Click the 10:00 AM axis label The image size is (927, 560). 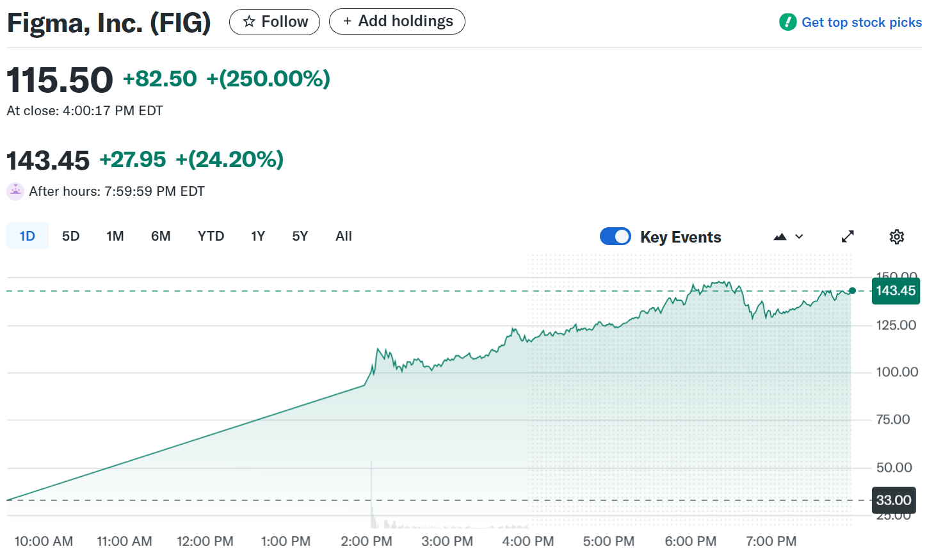44,541
